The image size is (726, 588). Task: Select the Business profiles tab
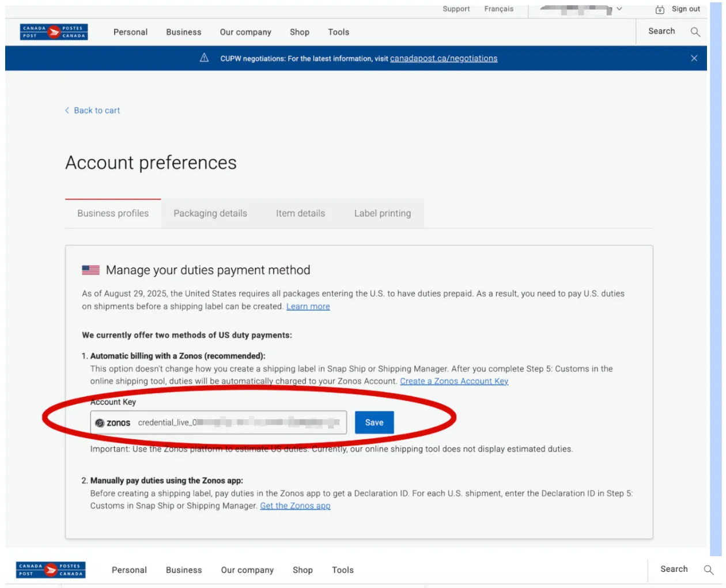(x=113, y=213)
